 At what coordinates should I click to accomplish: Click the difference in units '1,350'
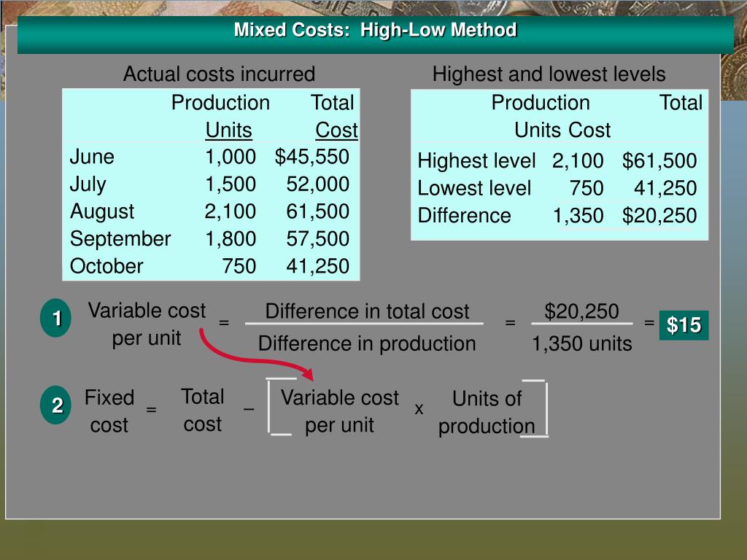point(578,216)
